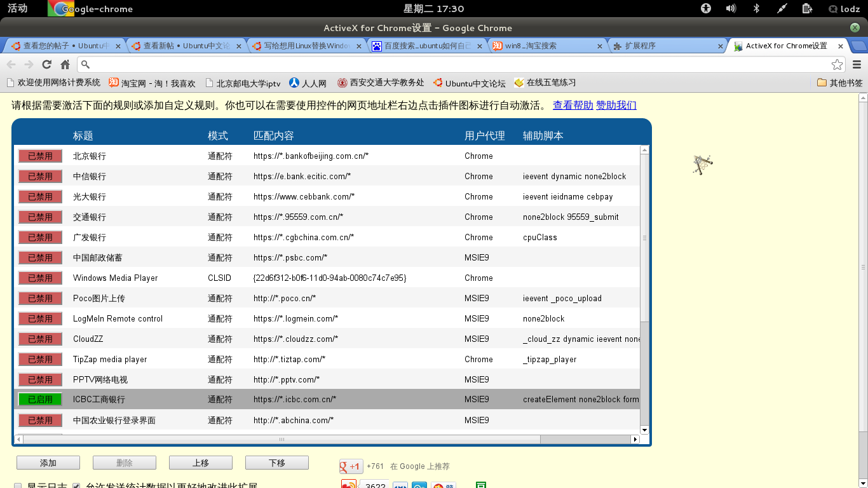Image resolution: width=868 pixels, height=488 pixels.
Task: Enable the 广发银行 rule
Action: tap(40, 238)
